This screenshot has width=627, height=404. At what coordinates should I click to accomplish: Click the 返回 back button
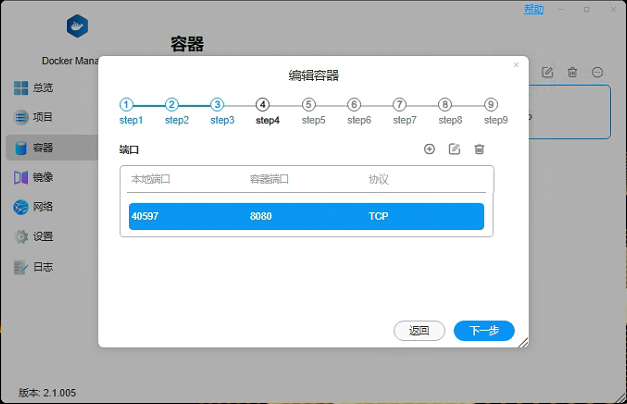click(419, 331)
